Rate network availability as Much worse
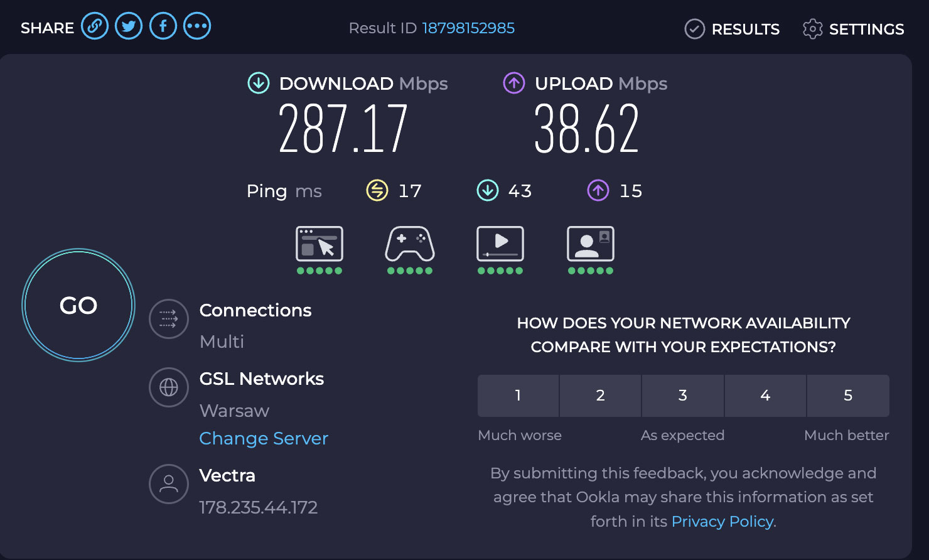This screenshot has height=560, width=929. pos(518,396)
